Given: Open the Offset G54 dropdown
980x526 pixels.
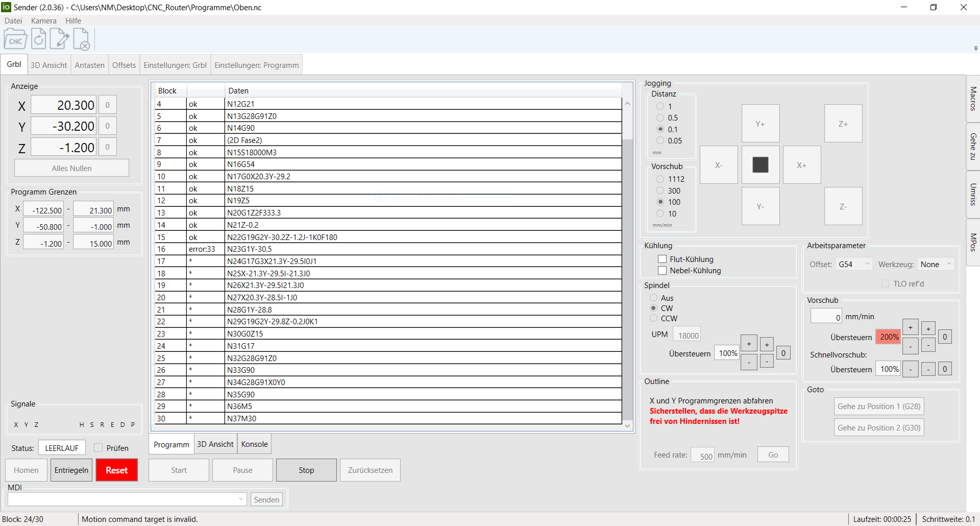Looking at the screenshot, I should click(x=853, y=264).
